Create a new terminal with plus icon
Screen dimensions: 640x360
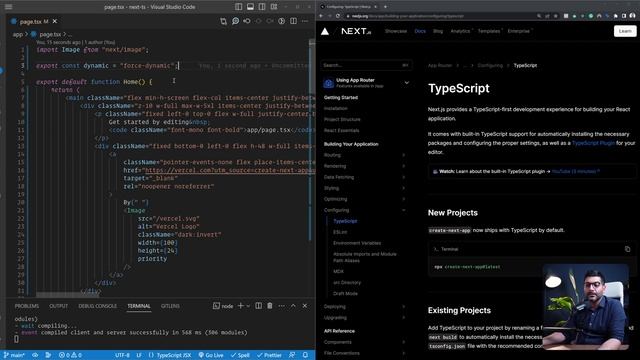(240, 306)
